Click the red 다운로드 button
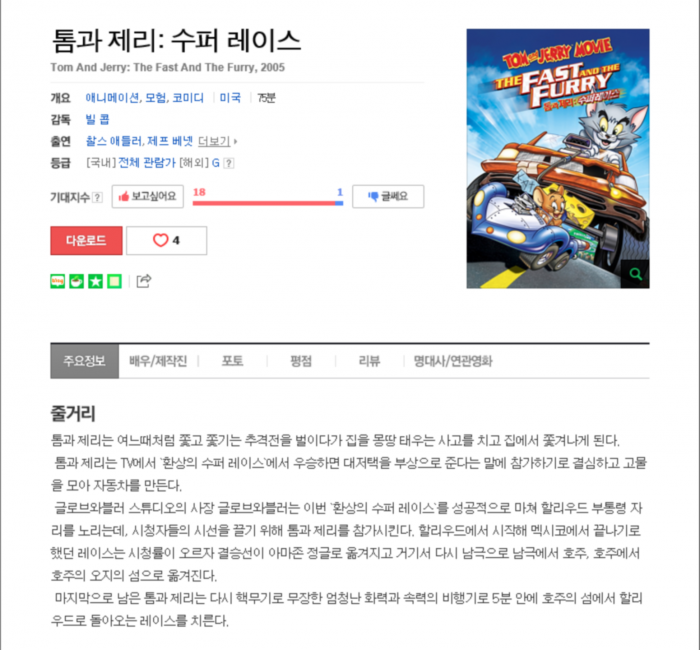 (x=86, y=241)
